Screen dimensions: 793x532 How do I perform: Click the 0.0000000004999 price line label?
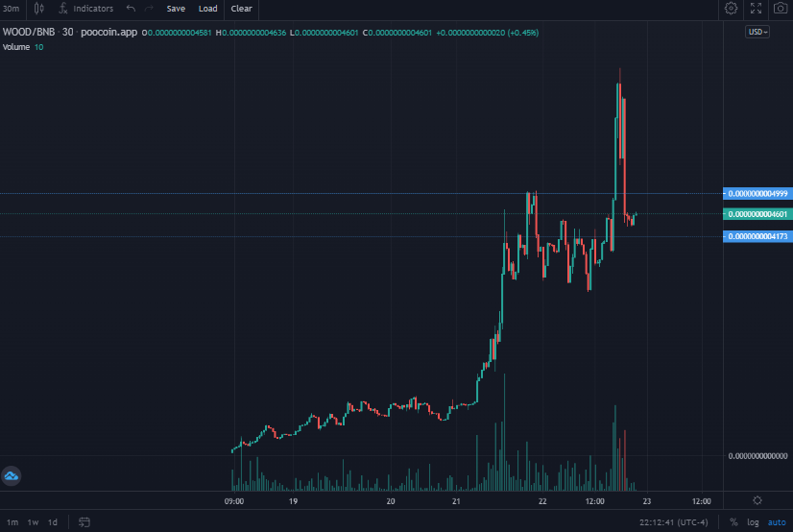(757, 194)
